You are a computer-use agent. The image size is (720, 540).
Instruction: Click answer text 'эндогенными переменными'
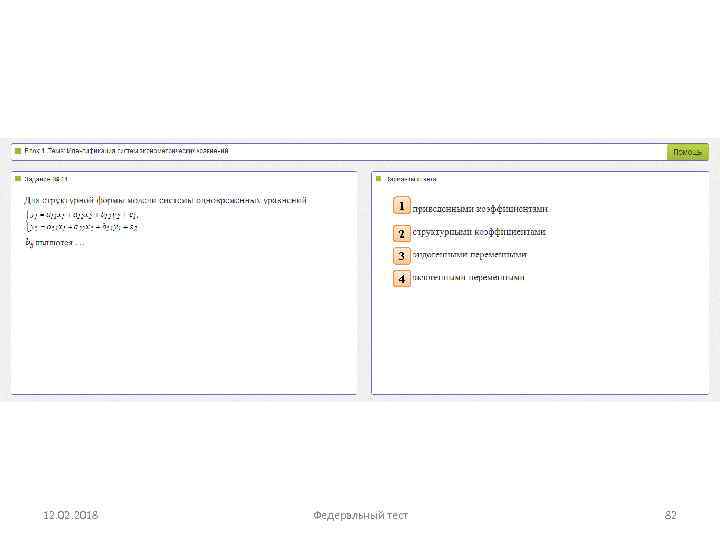pos(469,254)
